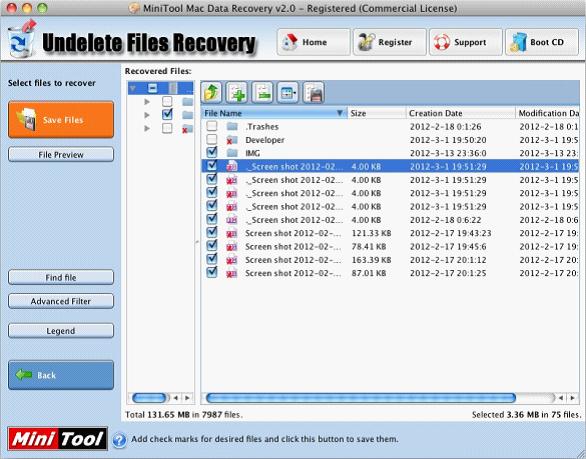This screenshot has height=459, width=586.
Task: Click the orange Save Files button
Action: (x=61, y=120)
